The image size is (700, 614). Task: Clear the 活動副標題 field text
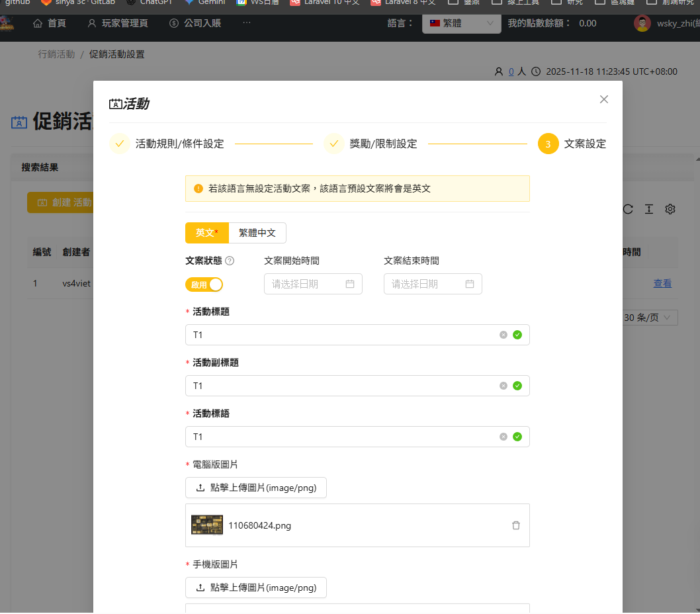pyautogui.click(x=503, y=386)
